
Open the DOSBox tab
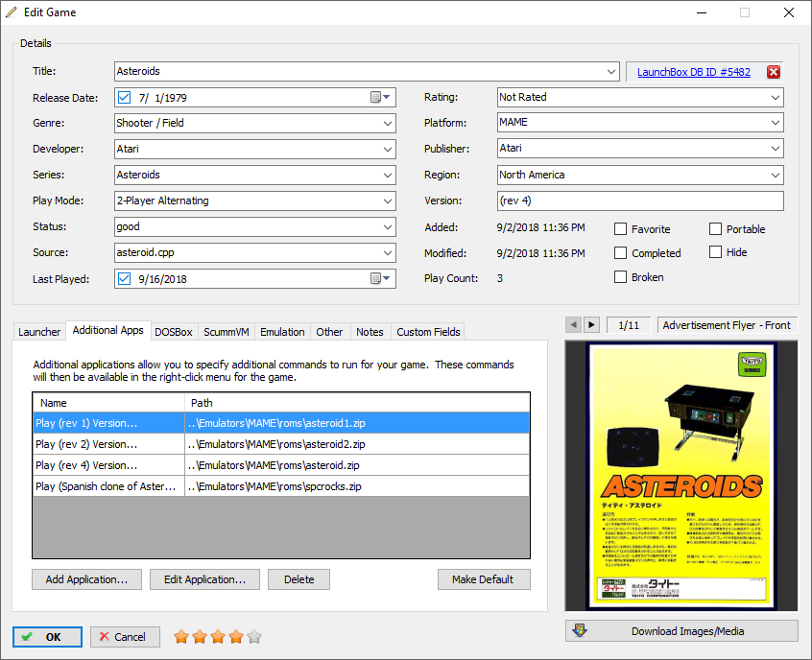(x=174, y=332)
